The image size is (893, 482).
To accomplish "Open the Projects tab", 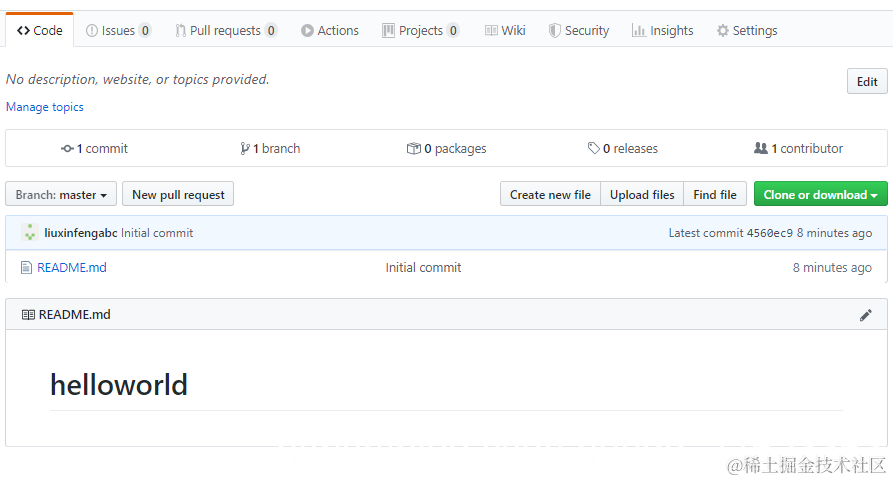I will 420,30.
